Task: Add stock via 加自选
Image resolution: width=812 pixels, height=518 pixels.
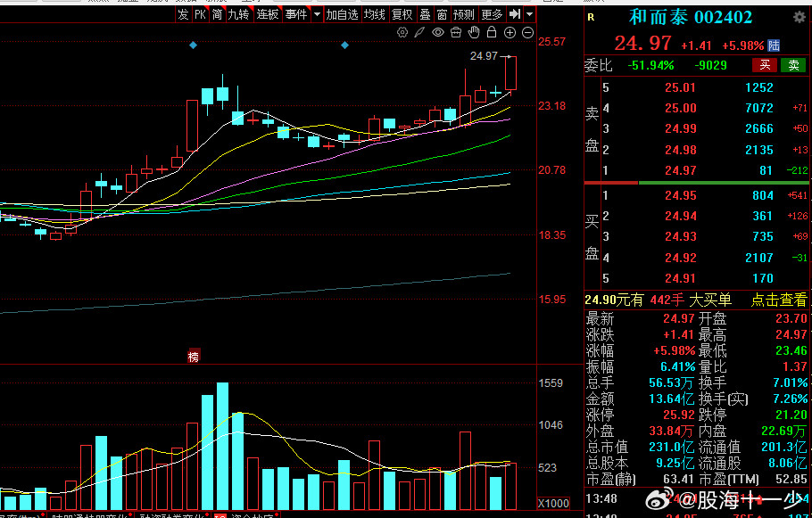Action: pos(343,14)
